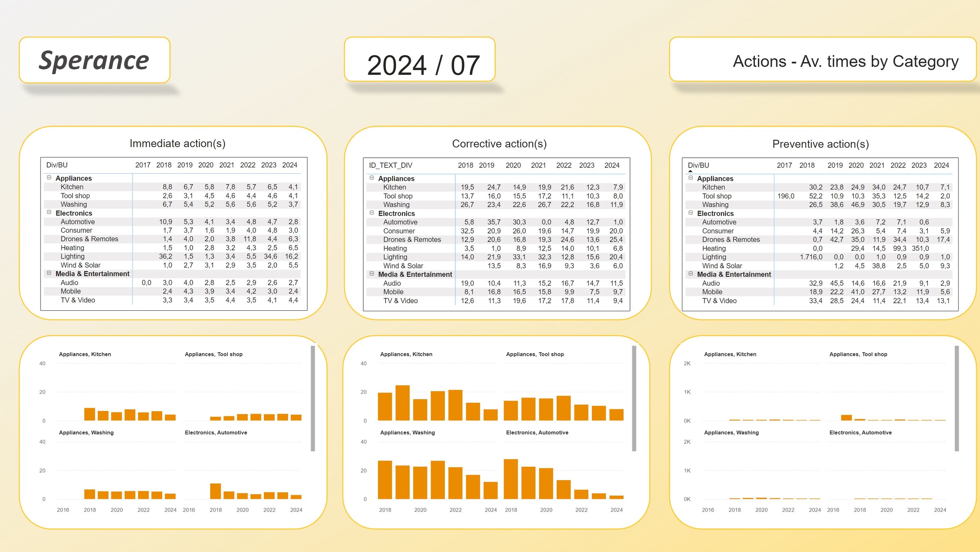Click tallest bar in Preventive Appliances, Tool shop chart
The height and width of the screenshot is (552, 980).
tap(846, 418)
